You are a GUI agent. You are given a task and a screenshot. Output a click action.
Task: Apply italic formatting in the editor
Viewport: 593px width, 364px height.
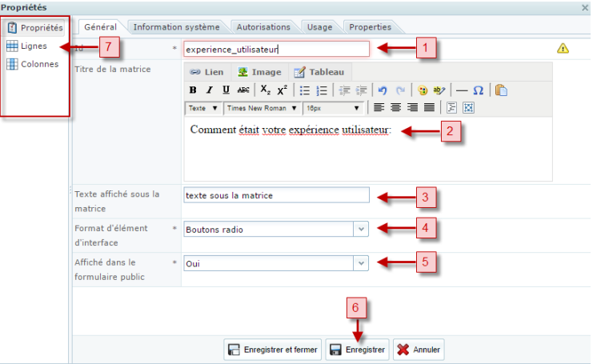210,90
